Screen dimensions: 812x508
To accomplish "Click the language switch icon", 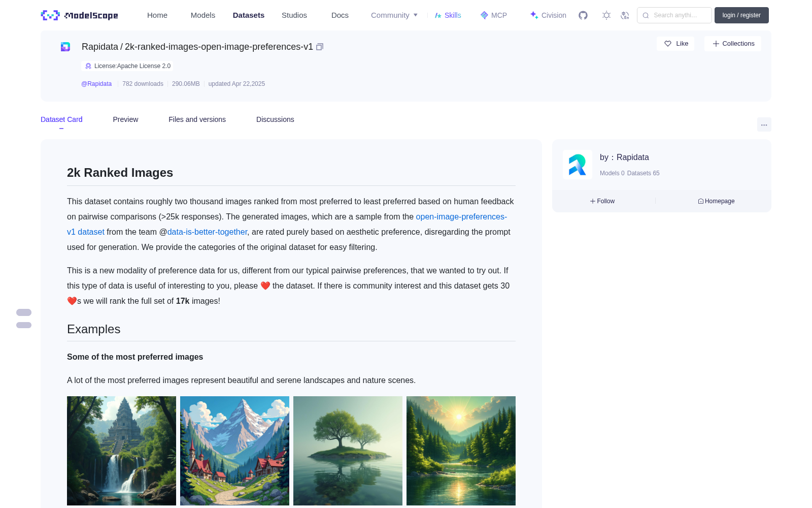I will (625, 15).
